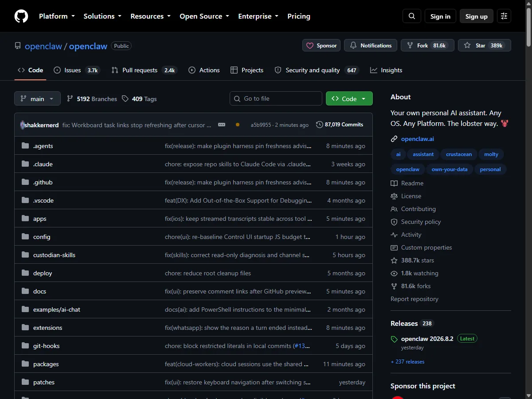Star the openclaw repository
The height and width of the screenshot is (399, 532).
click(485, 45)
